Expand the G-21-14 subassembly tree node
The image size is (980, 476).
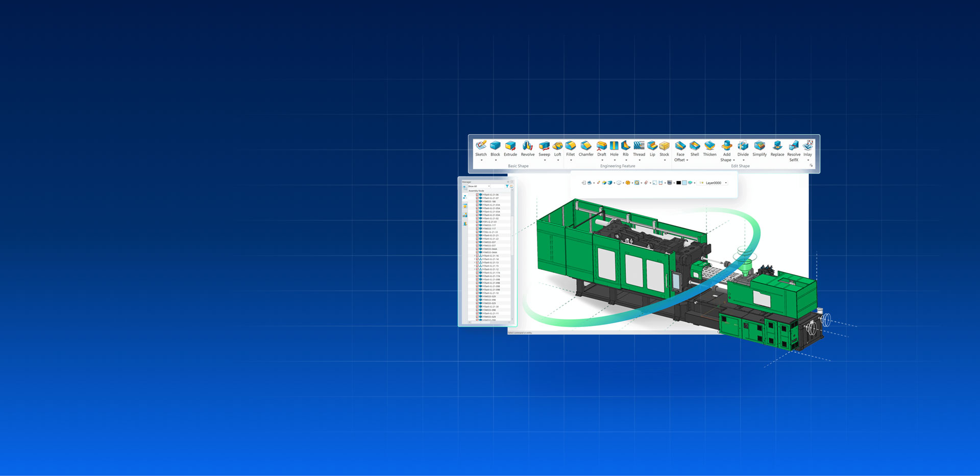(475, 259)
